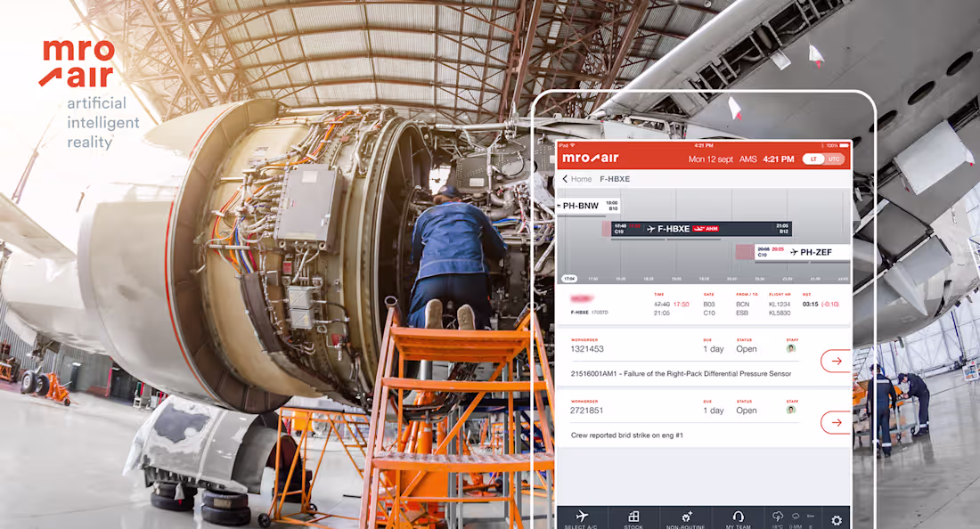Click the 0 MM precipitation indicator
Screen dimensions: 980x529
tap(795, 517)
